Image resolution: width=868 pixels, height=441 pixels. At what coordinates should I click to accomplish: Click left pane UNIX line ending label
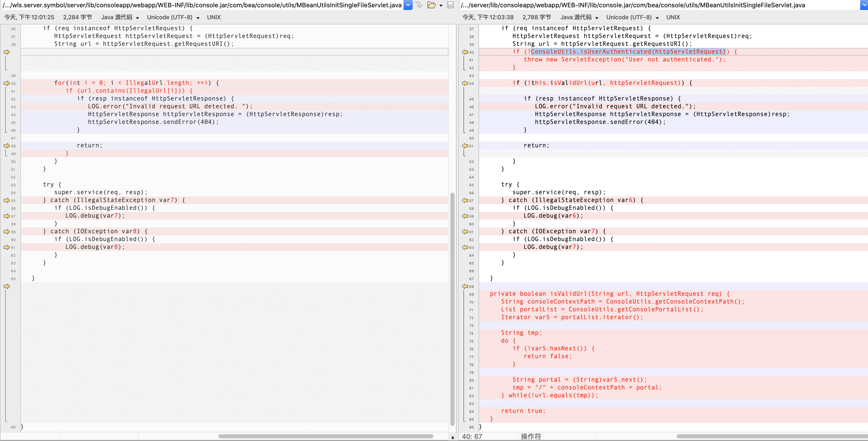coord(214,17)
